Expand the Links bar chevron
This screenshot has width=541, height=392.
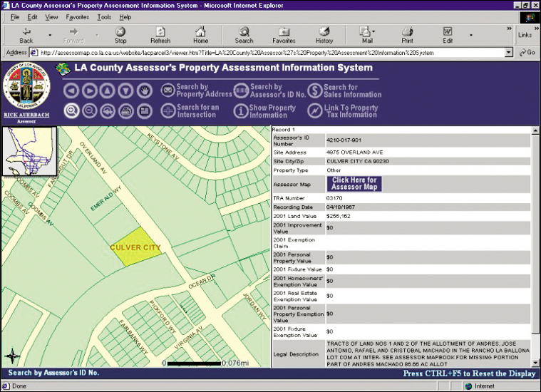pyautogui.click(x=537, y=29)
